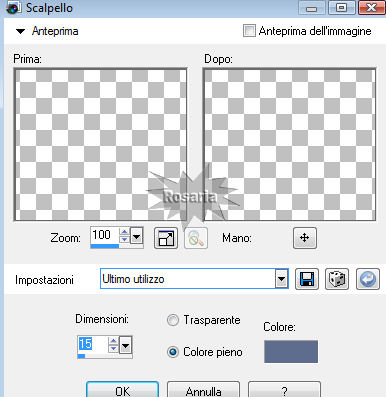This screenshot has width=386, height=397.
Task: Minimize the Scalpello dialog window
Action: (x=312, y=8)
